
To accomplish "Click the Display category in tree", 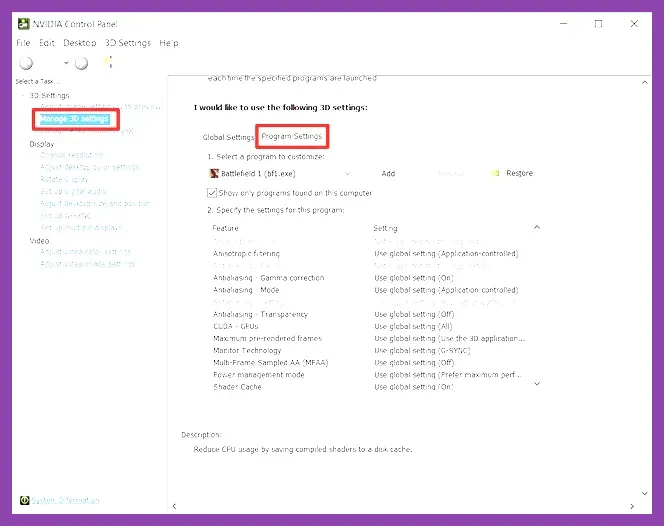I will coord(42,144).
